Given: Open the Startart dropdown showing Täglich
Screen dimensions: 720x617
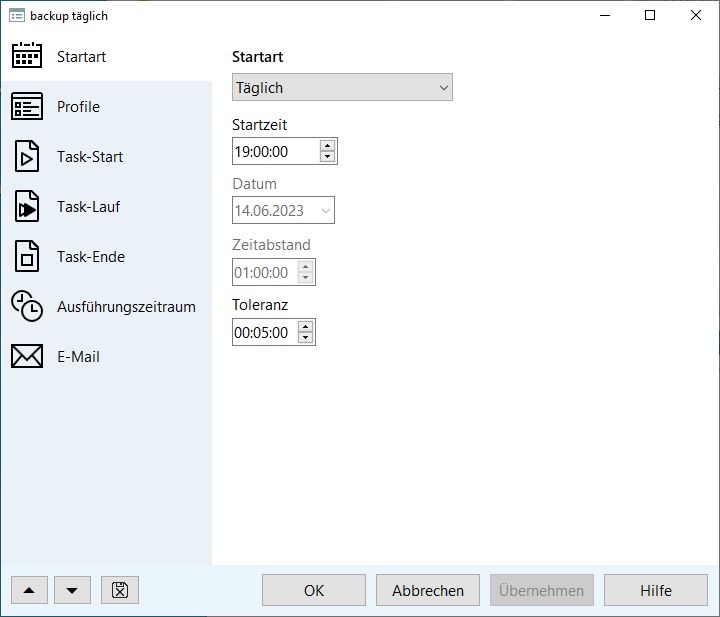Looking at the screenshot, I should coord(342,88).
